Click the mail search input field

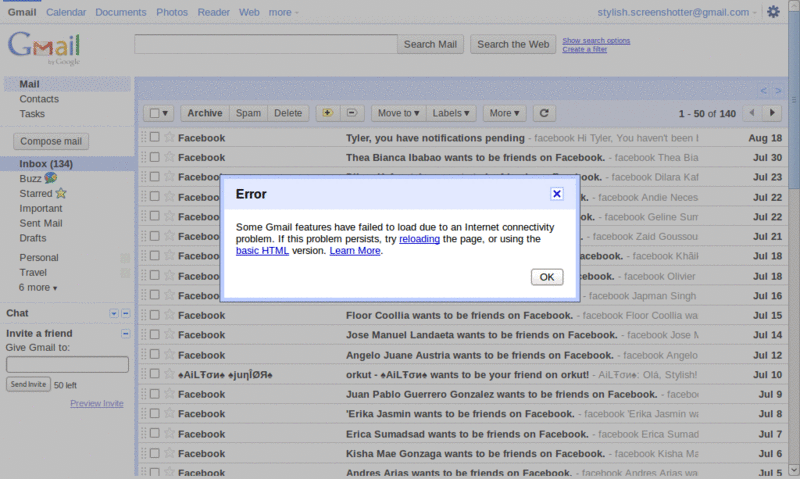266,44
